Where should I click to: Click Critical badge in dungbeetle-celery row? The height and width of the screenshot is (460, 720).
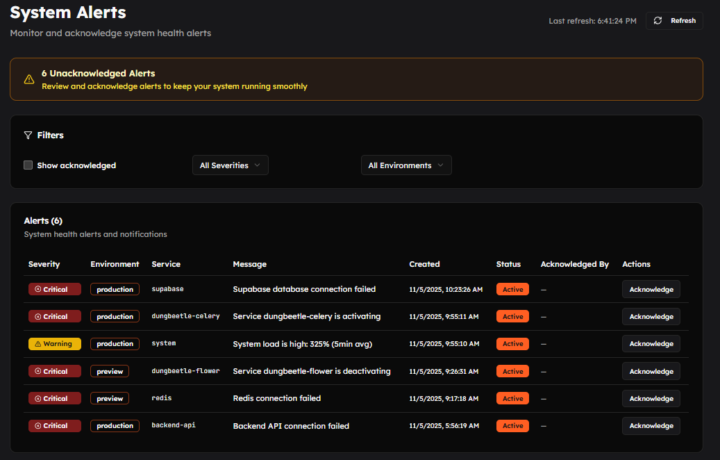(x=55, y=316)
